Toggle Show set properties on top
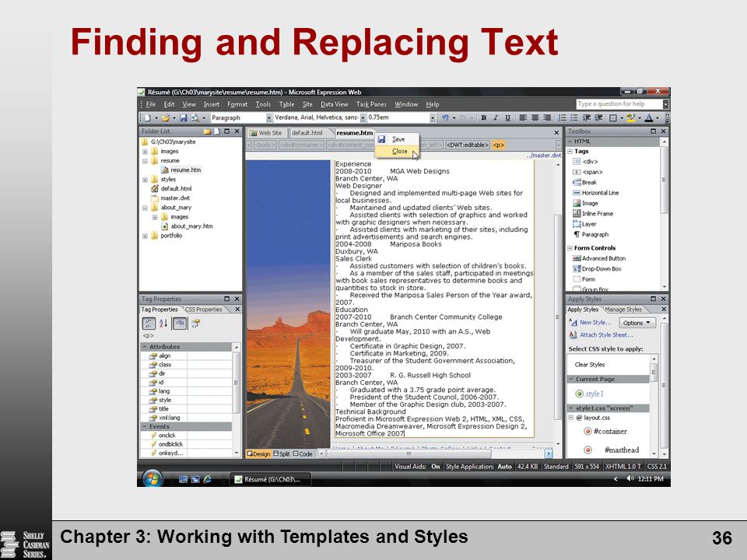747x560 pixels. [180, 324]
